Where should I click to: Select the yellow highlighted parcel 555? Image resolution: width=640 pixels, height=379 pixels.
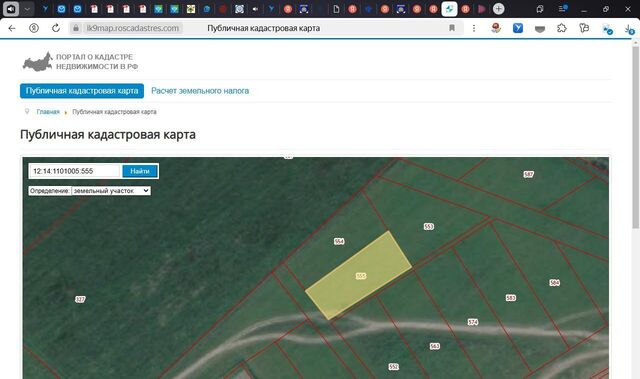tap(358, 276)
